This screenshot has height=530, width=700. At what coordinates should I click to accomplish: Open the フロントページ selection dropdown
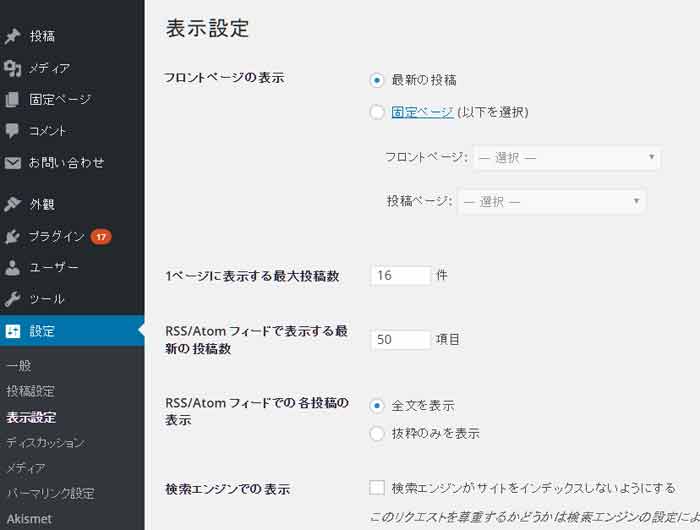tap(566, 158)
